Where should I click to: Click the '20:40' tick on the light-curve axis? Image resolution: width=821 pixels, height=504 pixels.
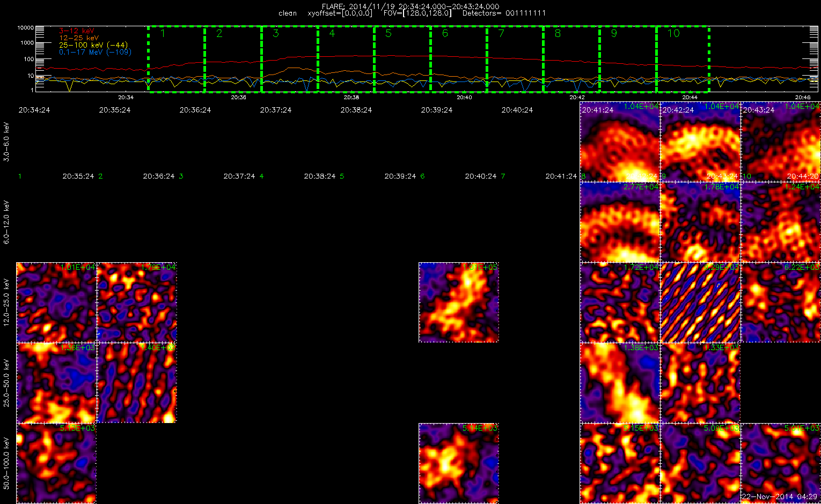coord(464,97)
